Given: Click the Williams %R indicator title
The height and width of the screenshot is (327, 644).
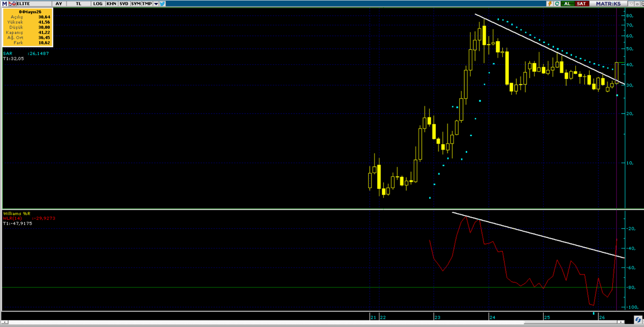Looking at the screenshot, I should 17,213.
